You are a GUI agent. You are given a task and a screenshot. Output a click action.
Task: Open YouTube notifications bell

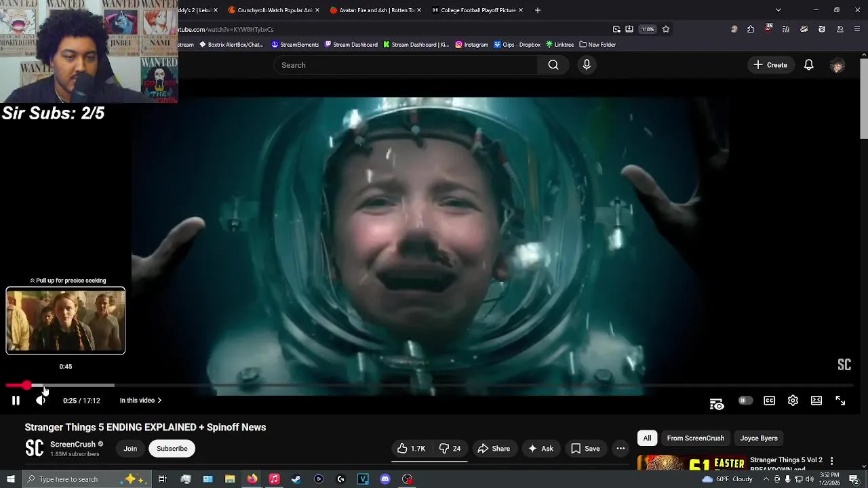808,65
